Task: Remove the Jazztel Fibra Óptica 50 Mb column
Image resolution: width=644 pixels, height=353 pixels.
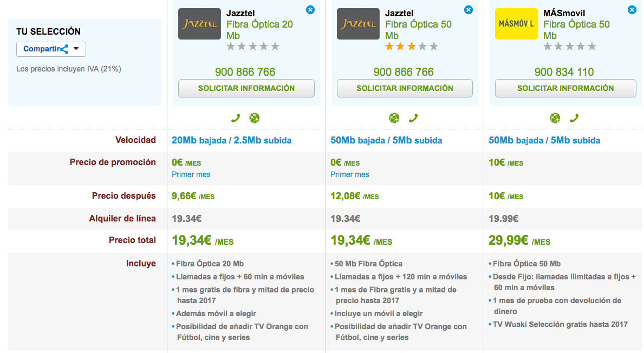Action: click(469, 10)
